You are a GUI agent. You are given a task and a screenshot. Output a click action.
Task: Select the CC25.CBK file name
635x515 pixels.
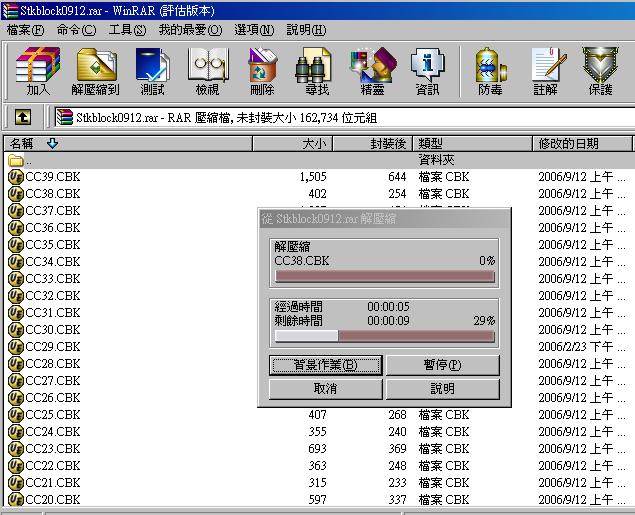(x=53, y=415)
